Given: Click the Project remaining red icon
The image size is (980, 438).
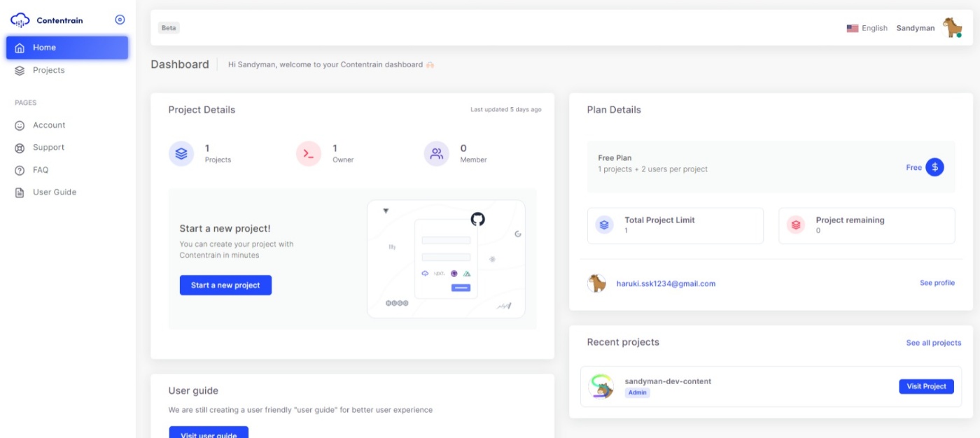Looking at the screenshot, I should (795, 225).
